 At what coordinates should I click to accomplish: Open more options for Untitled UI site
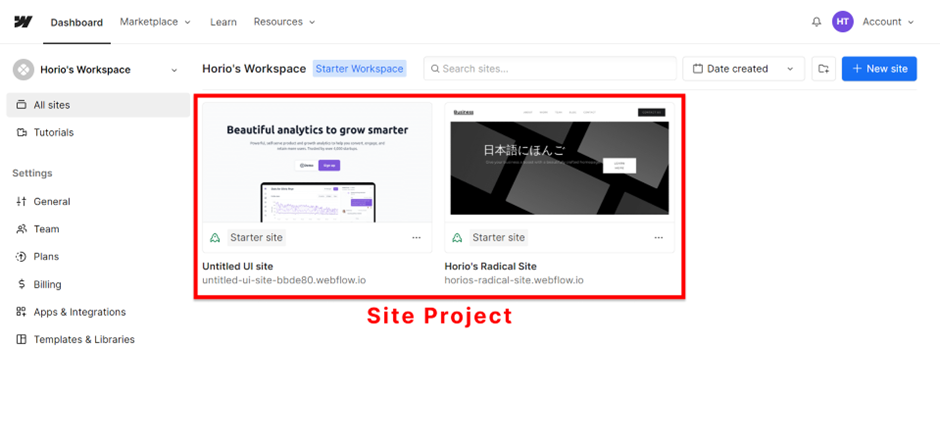[x=417, y=238]
